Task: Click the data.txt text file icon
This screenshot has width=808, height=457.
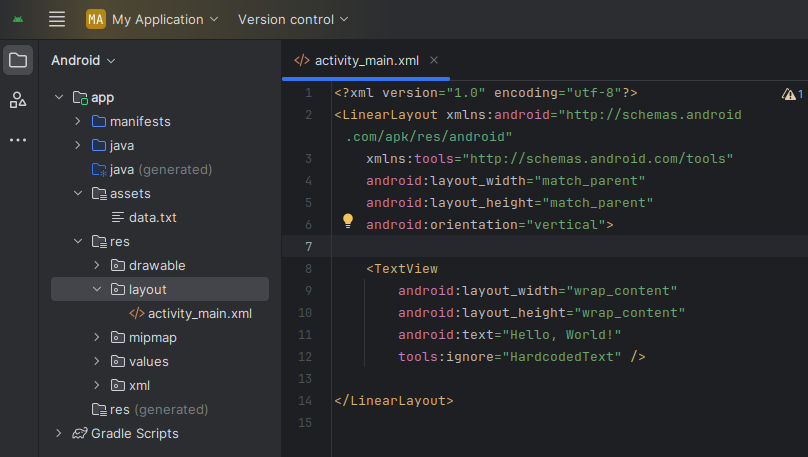Action: (118, 217)
